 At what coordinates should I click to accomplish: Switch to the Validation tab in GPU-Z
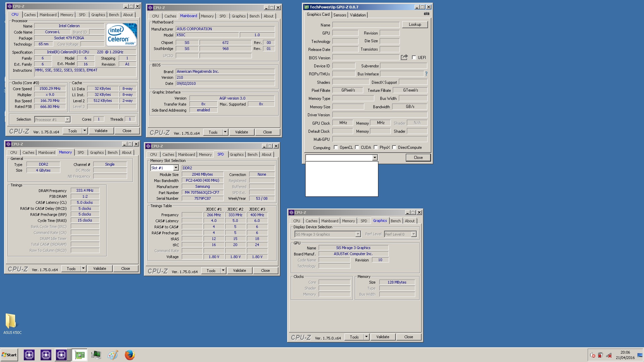(358, 15)
